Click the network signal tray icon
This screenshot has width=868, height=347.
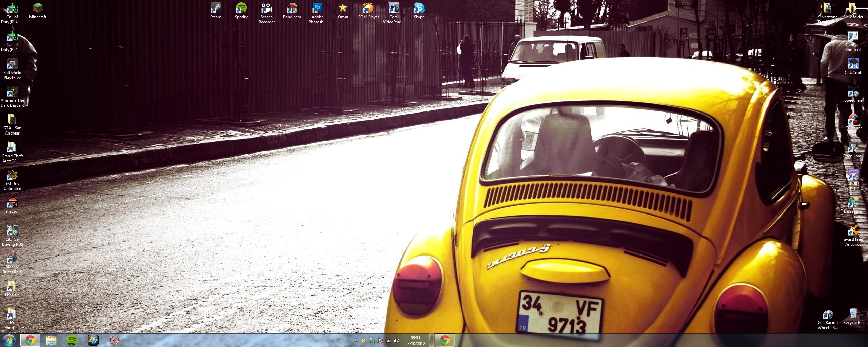point(389,341)
